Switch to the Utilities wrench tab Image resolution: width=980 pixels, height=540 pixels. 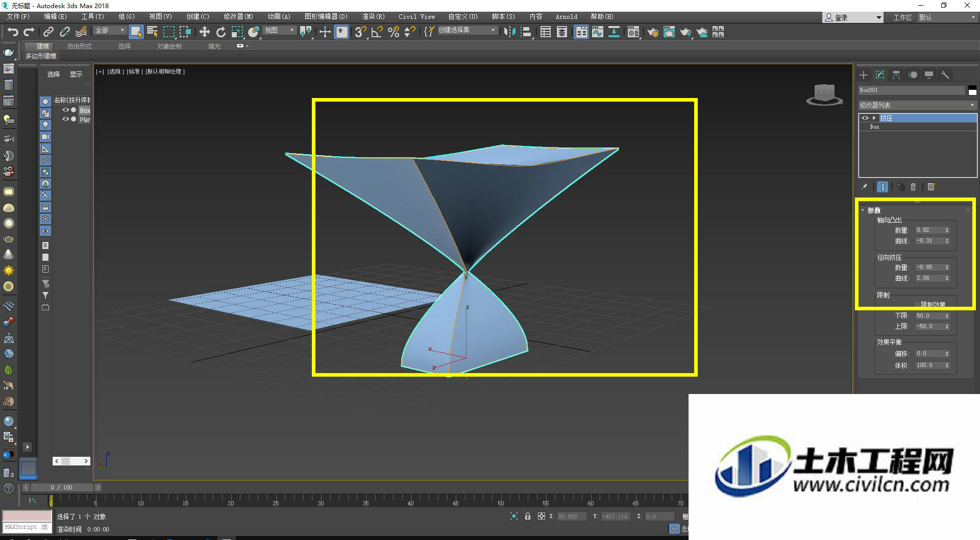(x=945, y=75)
